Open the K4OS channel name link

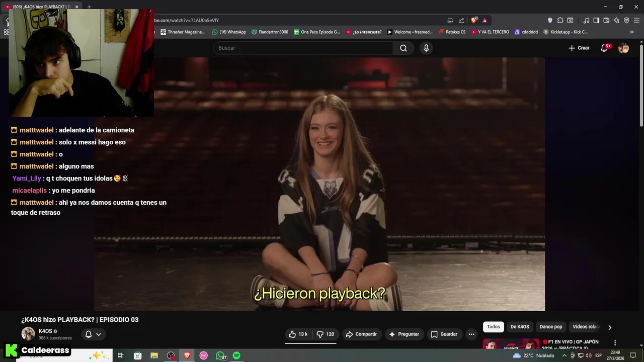click(x=45, y=331)
